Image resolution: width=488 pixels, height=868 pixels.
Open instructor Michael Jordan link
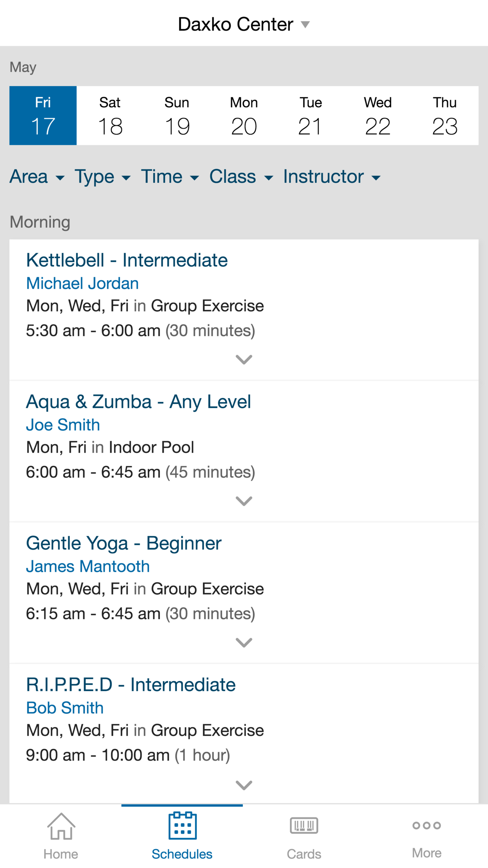[83, 283]
